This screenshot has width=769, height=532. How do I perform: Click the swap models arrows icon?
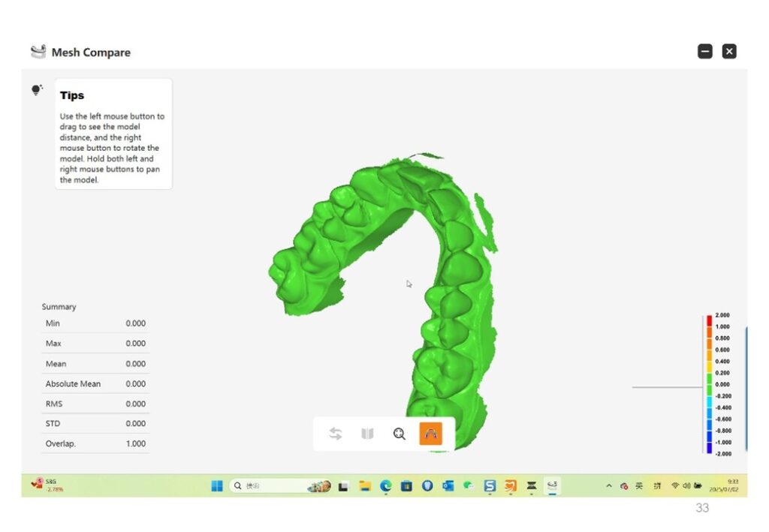pos(336,434)
